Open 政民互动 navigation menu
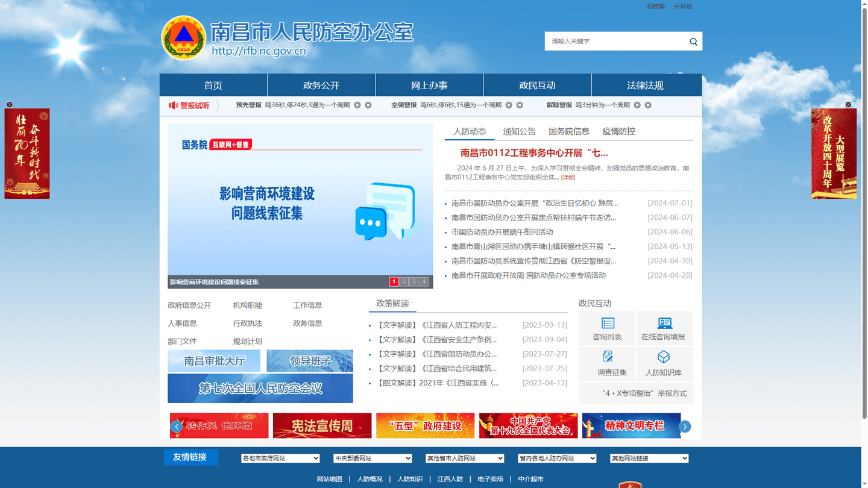This screenshot has width=868, height=488. (x=537, y=86)
